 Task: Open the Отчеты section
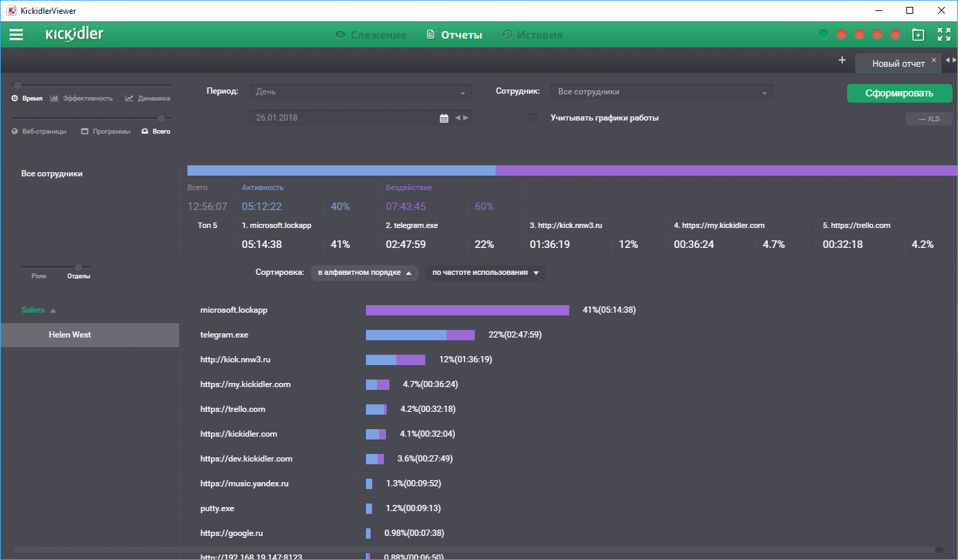(454, 34)
